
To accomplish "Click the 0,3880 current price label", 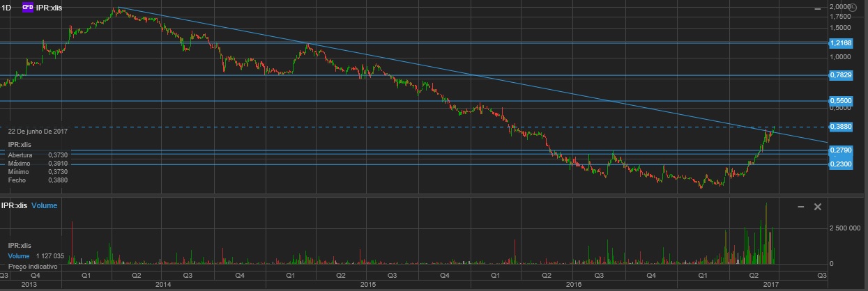I will tap(840, 127).
